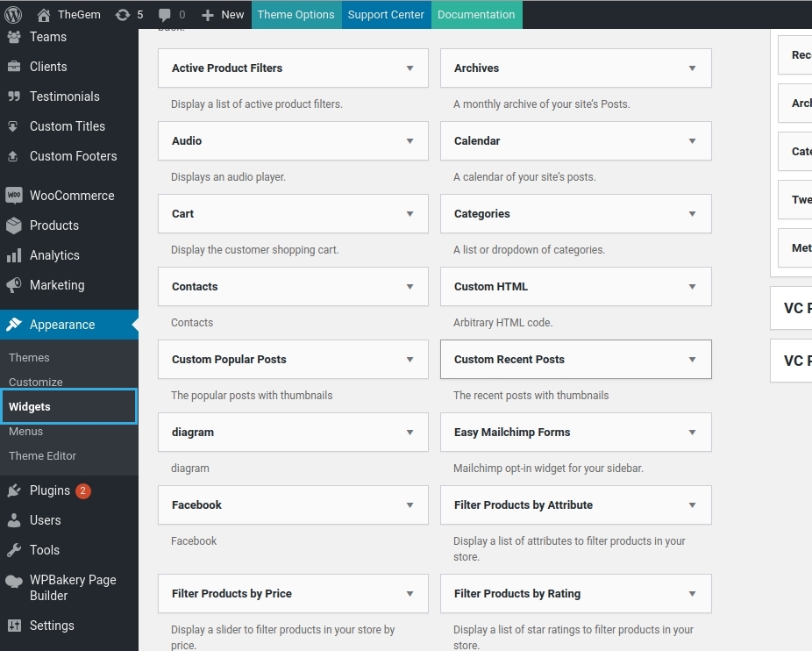Click the Marketing megaphone icon
812x651 pixels.
(x=14, y=285)
